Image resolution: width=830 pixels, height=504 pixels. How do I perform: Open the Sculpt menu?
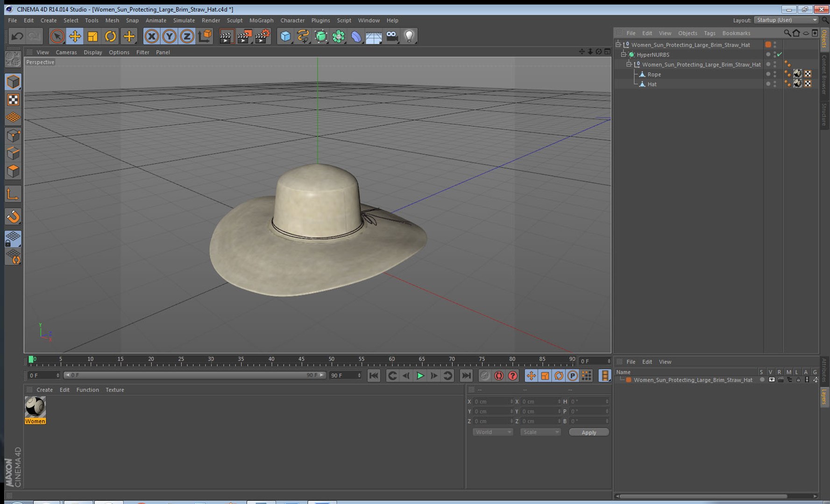(x=234, y=21)
